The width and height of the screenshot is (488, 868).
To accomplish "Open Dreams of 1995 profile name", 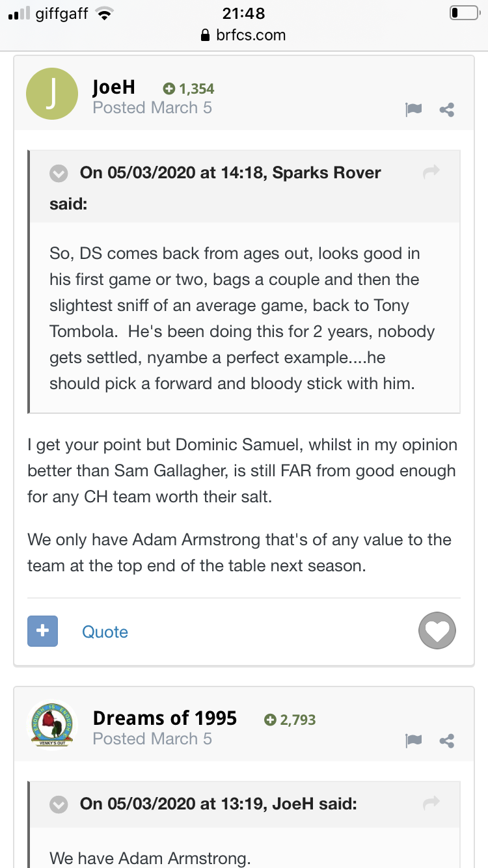I will [x=165, y=718].
